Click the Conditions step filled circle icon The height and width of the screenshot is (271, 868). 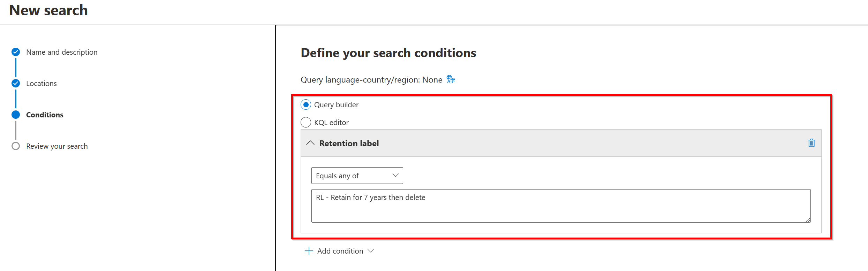click(16, 115)
